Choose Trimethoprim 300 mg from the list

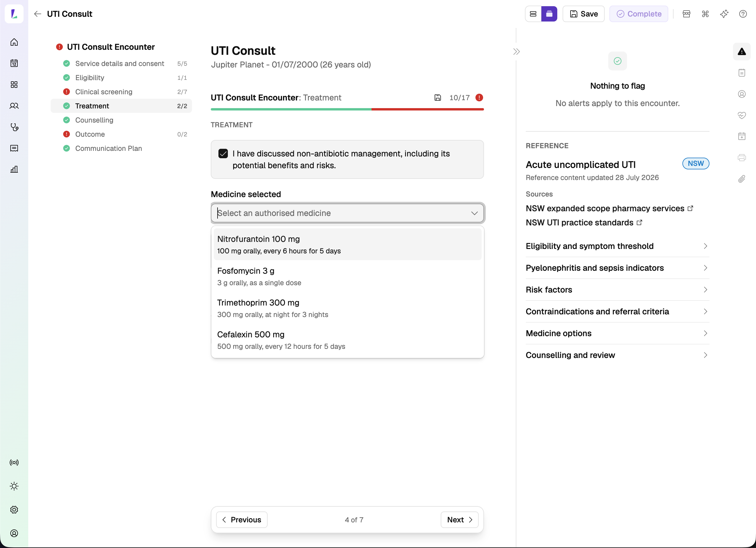[347, 308]
